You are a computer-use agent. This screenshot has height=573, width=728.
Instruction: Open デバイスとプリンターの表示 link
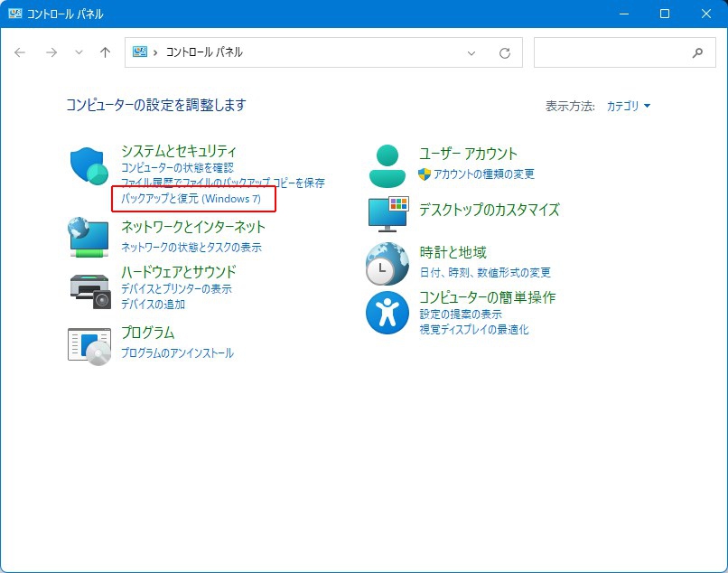pyautogui.click(x=176, y=289)
